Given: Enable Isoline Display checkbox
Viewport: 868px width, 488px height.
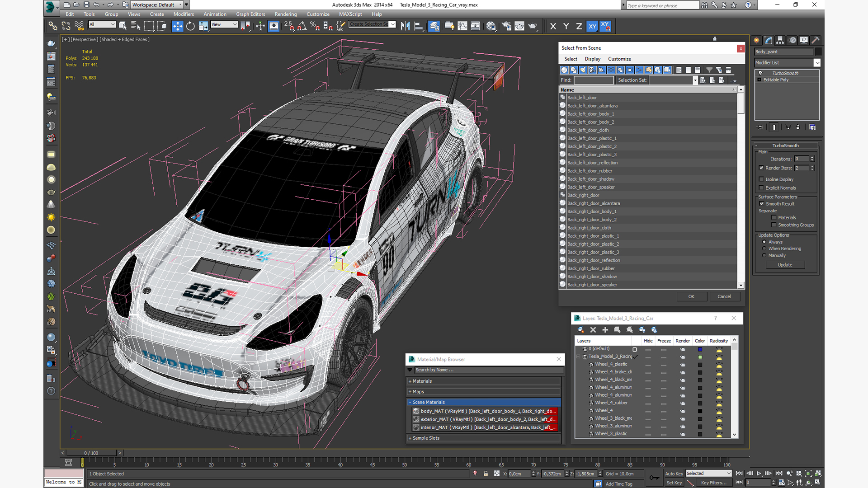Looking at the screenshot, I should click(761, 179).
